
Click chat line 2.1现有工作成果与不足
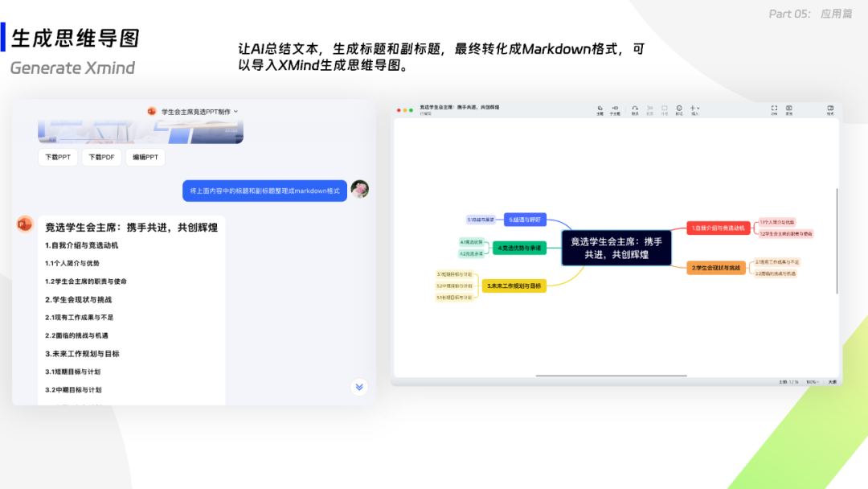pyautogui.click(x=79, y=318)
